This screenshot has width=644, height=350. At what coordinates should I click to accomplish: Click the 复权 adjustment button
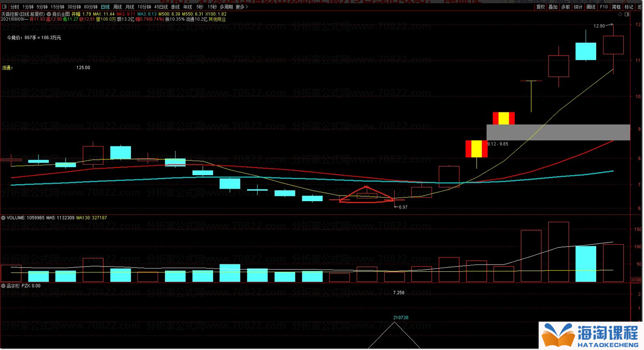click(541, 7)
